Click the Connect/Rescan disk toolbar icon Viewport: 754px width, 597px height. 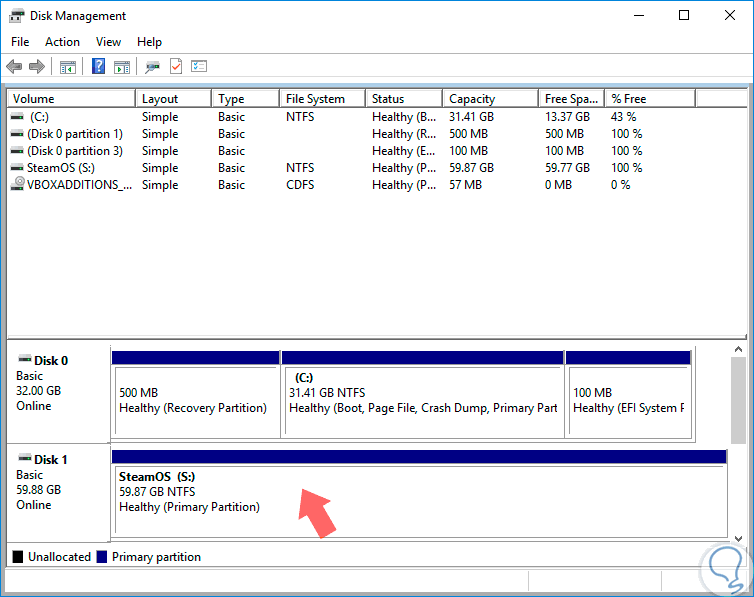tap(152, 67)
